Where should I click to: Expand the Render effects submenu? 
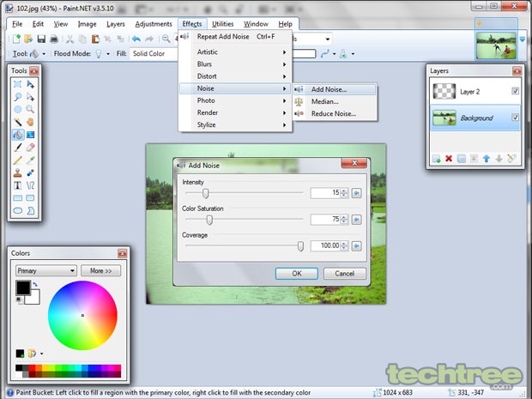235,112
